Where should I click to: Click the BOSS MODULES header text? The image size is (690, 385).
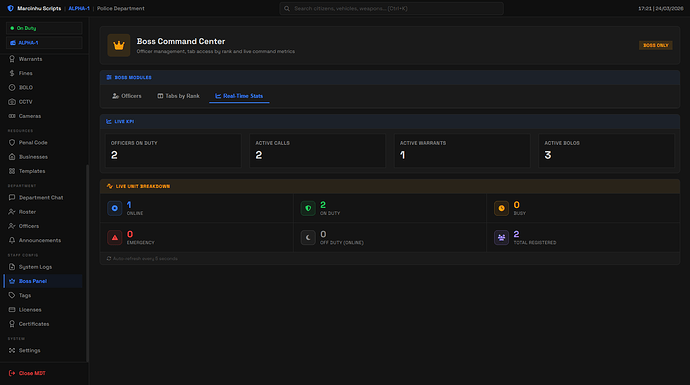pyautogui.click(x=133, y=77)
